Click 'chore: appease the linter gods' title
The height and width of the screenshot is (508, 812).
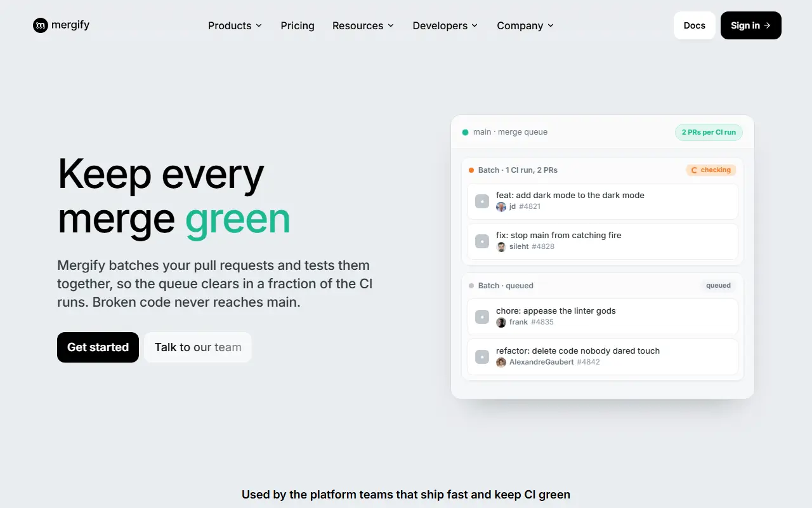556,311
